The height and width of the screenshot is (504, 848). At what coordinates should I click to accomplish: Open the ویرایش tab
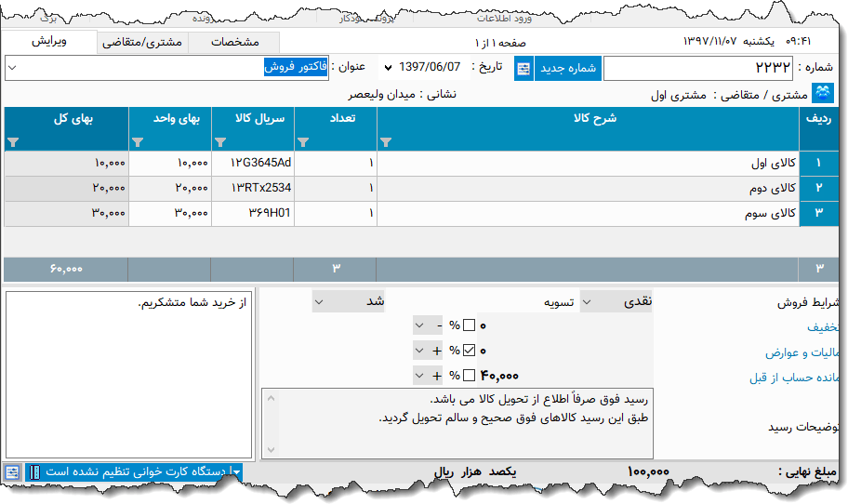(48, 42)
